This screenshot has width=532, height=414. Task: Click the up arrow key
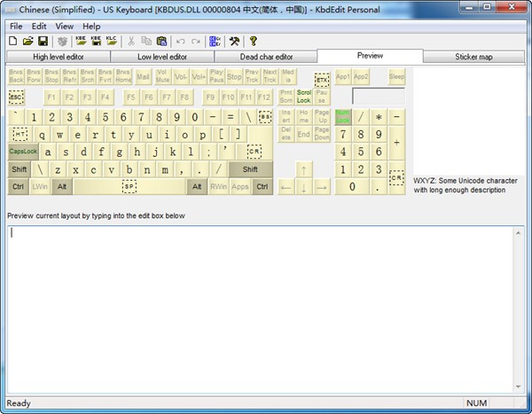[x=303, y=169]
